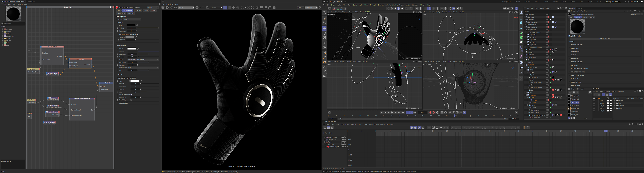Toggle checkbox for Cam_3 take

tap(608, 111)
